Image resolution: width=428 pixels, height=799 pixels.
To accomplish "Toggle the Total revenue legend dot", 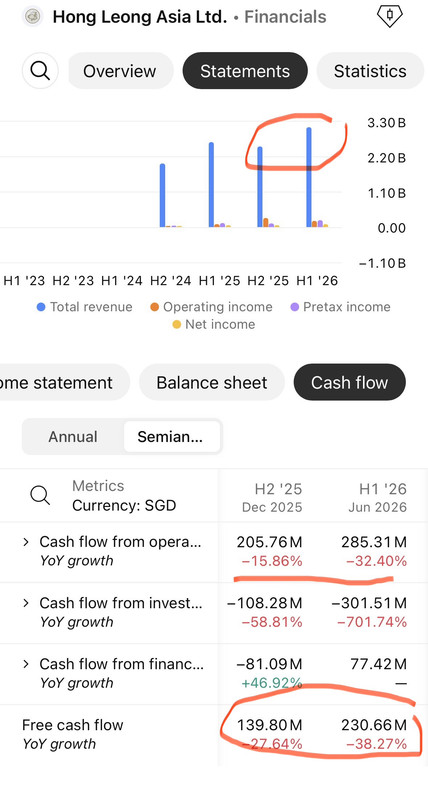I will click(41, 307).
